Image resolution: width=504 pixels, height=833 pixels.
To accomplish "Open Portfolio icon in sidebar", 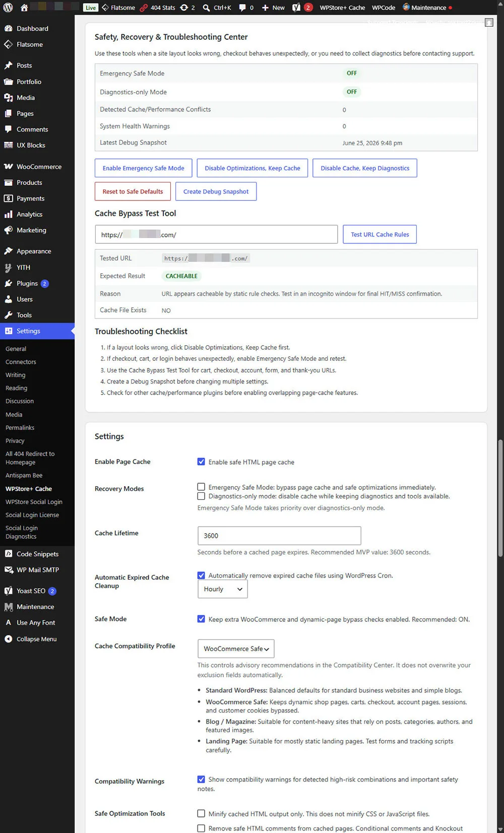I will (x=9, y=82).
